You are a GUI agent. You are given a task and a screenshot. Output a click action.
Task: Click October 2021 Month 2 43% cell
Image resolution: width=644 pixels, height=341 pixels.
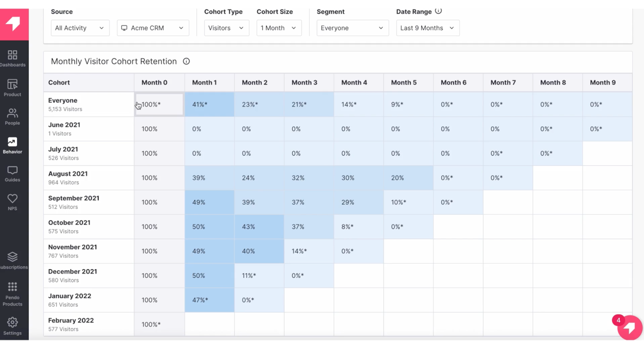pyautogui.click(x=260, y=227)
